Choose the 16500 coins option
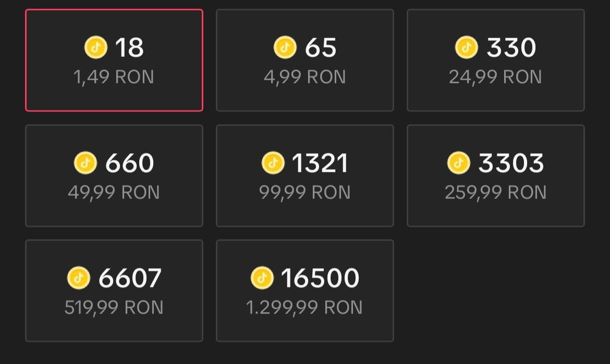 [x=304, y=291]
